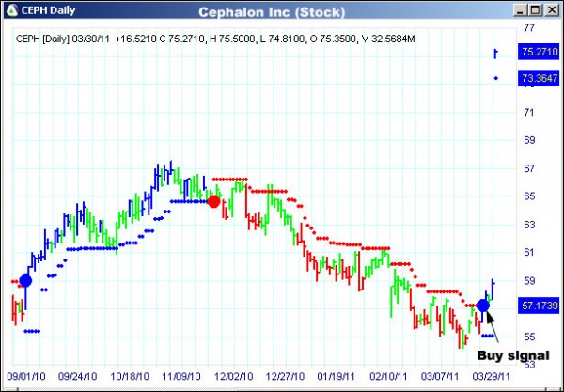Image resolution: width=564 pixels, height=392 pixels.
Task: Click the 10/18/10 date label
Action: [x=130, y=377]
